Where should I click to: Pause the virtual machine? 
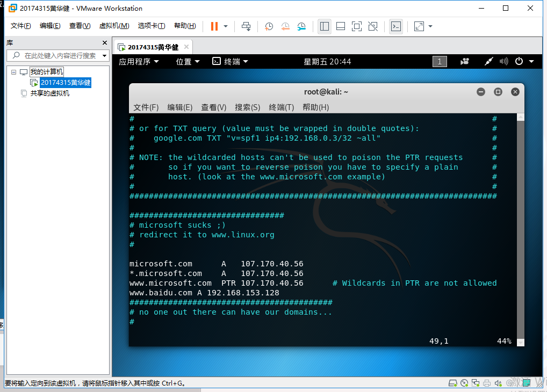(214, 26)
